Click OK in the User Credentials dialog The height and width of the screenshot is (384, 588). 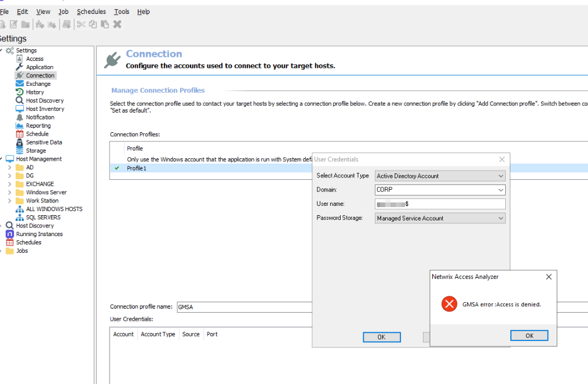tap(381, 337)
